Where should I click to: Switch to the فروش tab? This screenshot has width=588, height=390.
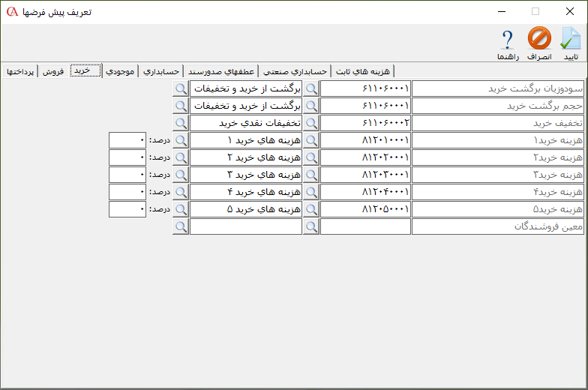[x=52, y=71]
